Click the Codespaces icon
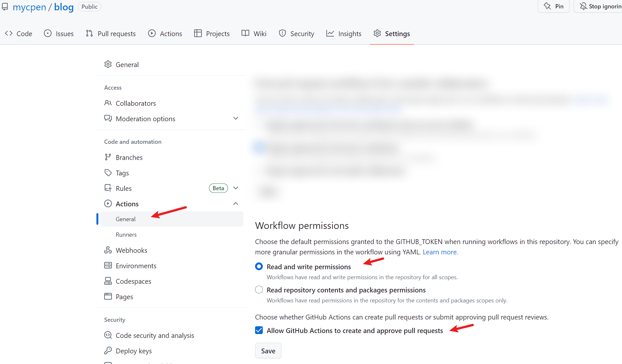Viewport: 622px width, 364px height. click(x=108, y=281)
